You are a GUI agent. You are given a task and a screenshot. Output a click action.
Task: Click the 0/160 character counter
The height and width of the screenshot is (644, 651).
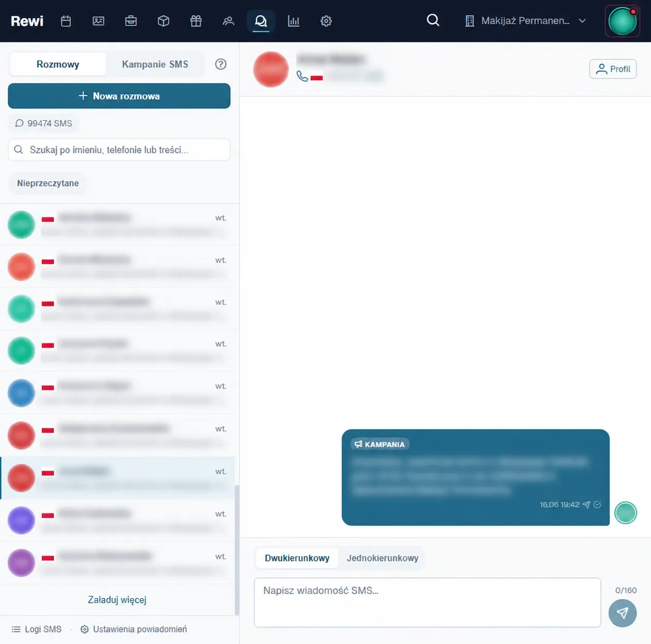tap(626, 590)
